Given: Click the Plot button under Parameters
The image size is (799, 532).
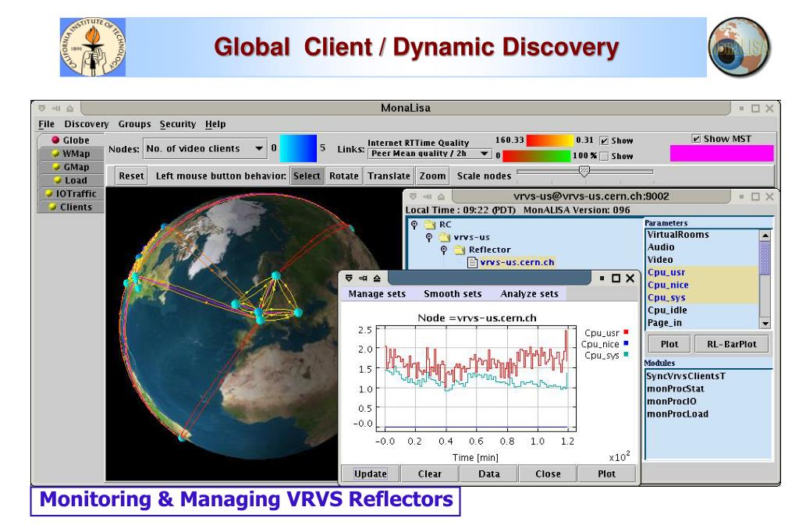Looking at the screenshot, I should [x=669, y=344].
